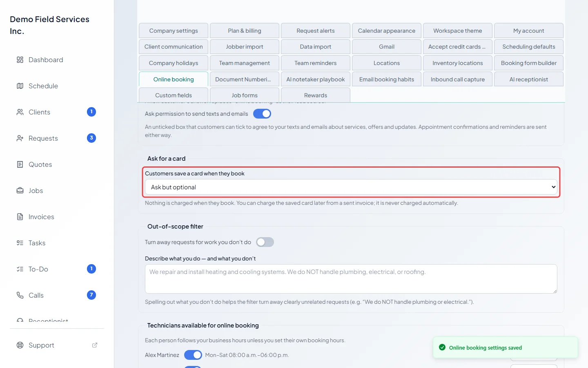Click the Calls count badge showing 7

point(91,295)
